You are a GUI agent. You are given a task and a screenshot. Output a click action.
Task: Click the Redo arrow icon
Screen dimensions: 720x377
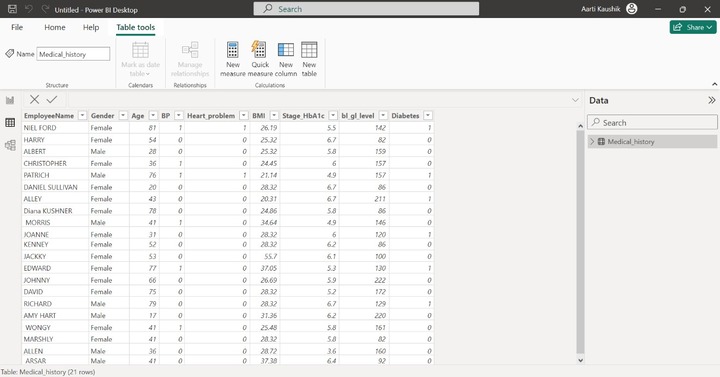tap(45, 9)
